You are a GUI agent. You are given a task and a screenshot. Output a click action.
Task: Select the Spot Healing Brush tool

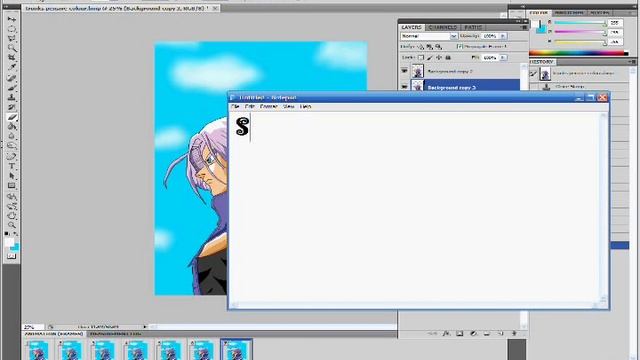click(12, 78)
